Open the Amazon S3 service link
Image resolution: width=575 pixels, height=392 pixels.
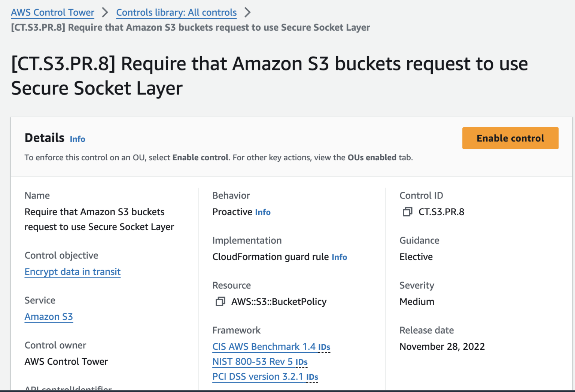click(49, 317)
